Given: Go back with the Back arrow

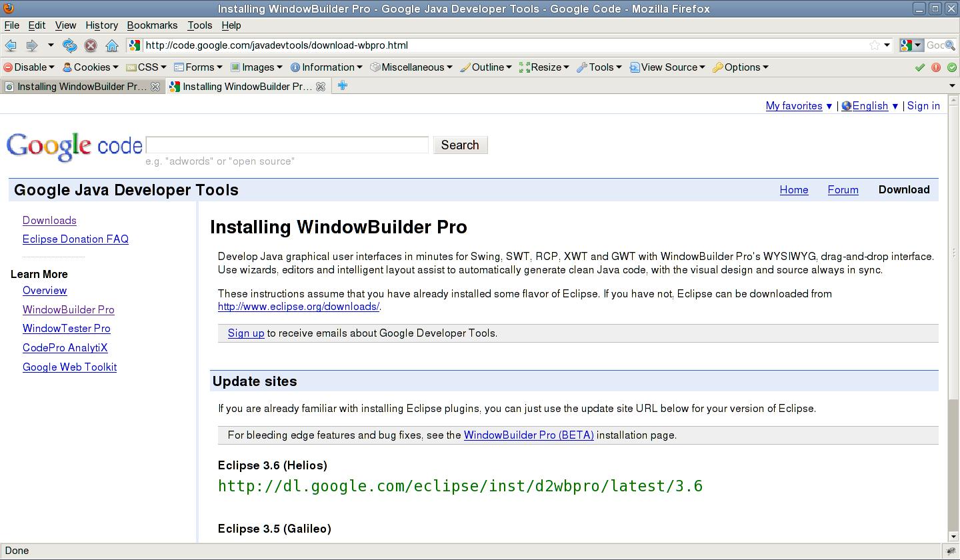Looking at the screenshot, I should tap(11, 45).
